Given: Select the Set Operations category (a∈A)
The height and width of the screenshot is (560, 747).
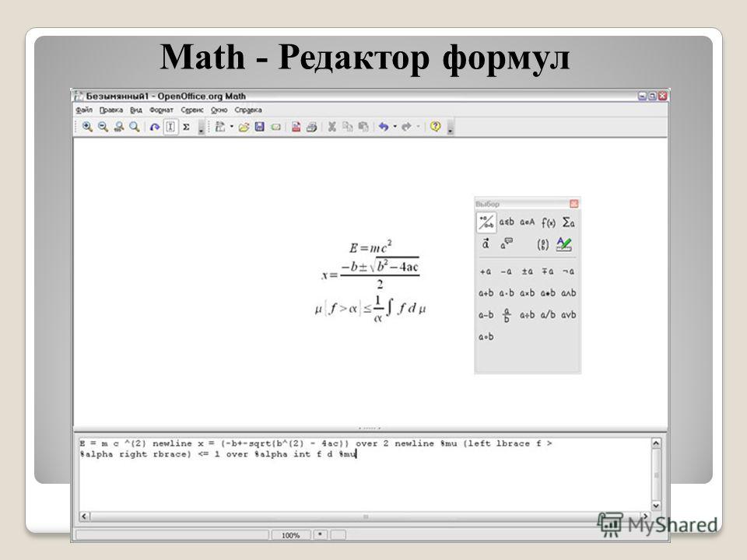Looking at the screenshot, I should click(528, 222).
